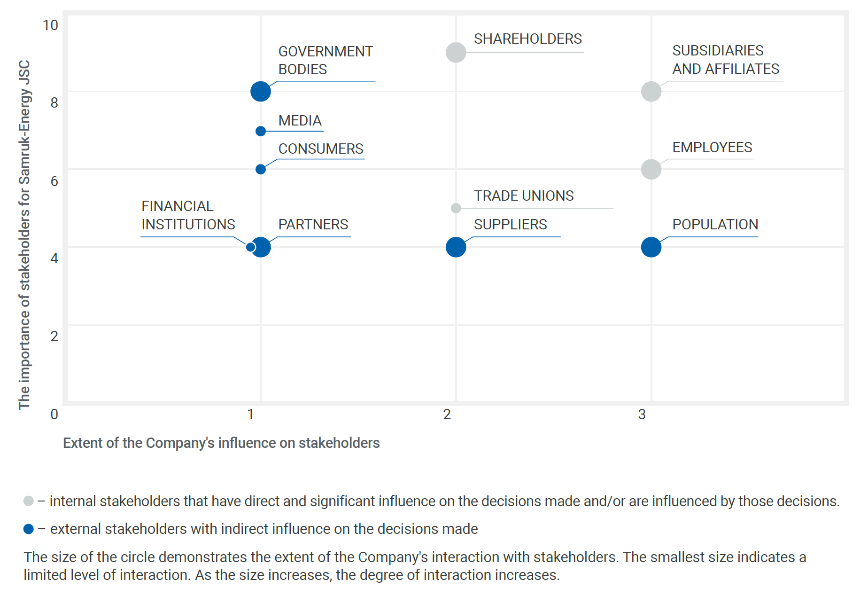
Task: Click the TRADE UNIONS text label
Action: [x=524, y=196]
